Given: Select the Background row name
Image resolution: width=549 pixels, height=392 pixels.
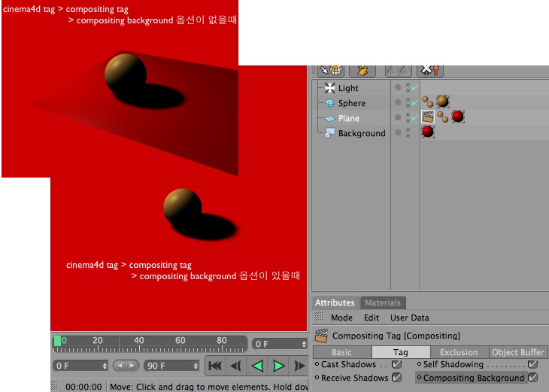Looking at the screenshot, I should point(362,133).
